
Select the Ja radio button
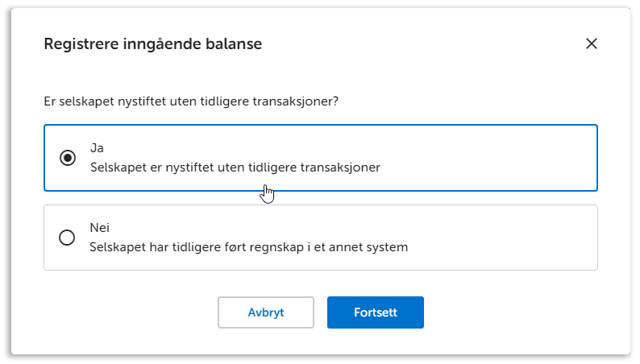[x=68, y=158]
